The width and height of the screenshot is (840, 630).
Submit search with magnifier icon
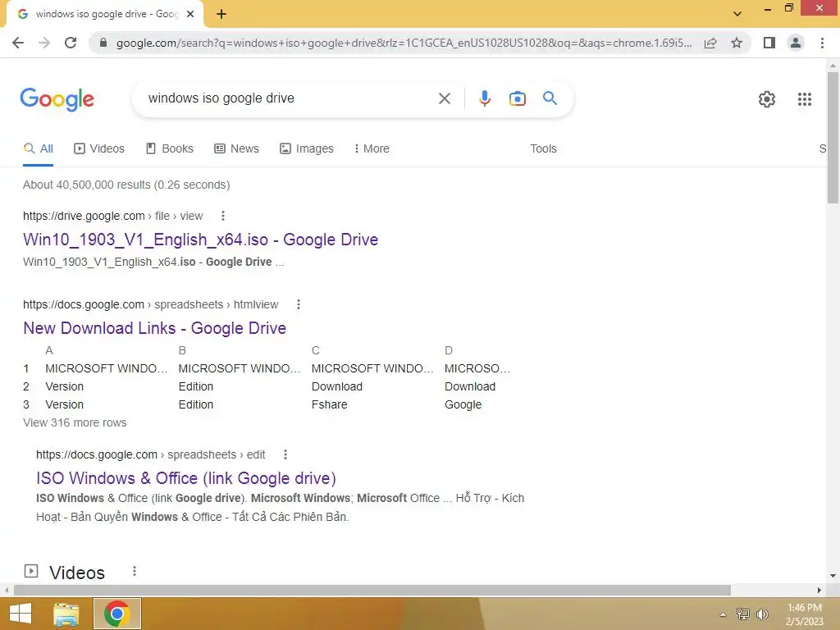coord(550,98)
